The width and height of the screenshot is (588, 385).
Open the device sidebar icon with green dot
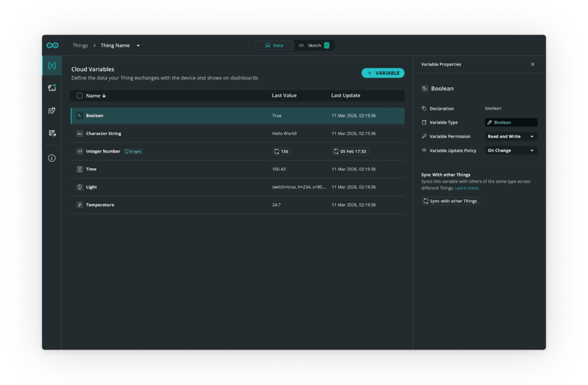pos(52,88)
